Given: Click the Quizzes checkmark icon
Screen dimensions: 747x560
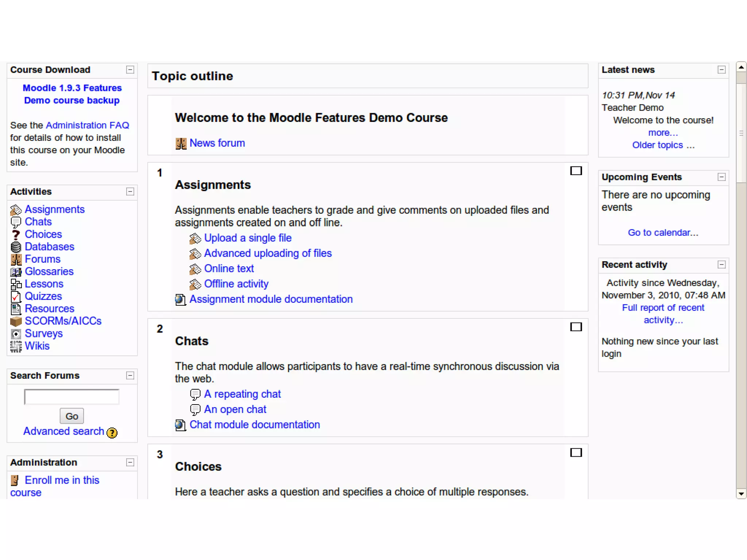Looking at the screenshot, I should click(x=16, y=297).
